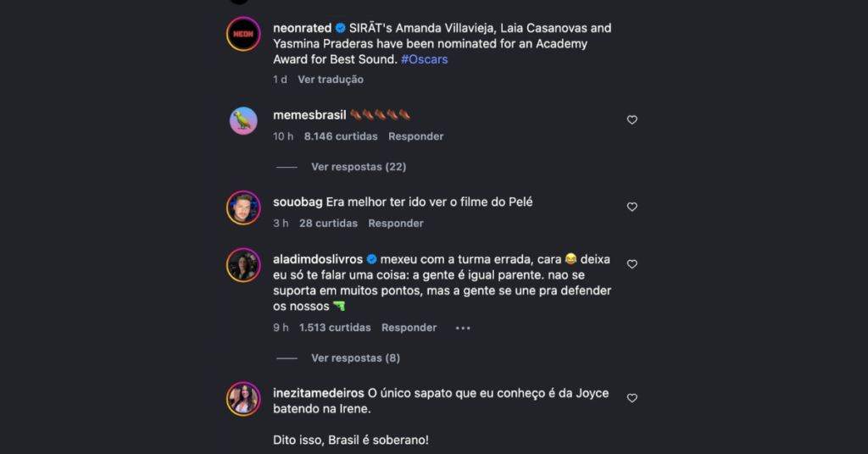View the 8.146 curtidas likes list
868x454 pixels.
pyautogui.click(x=341, y=136)
